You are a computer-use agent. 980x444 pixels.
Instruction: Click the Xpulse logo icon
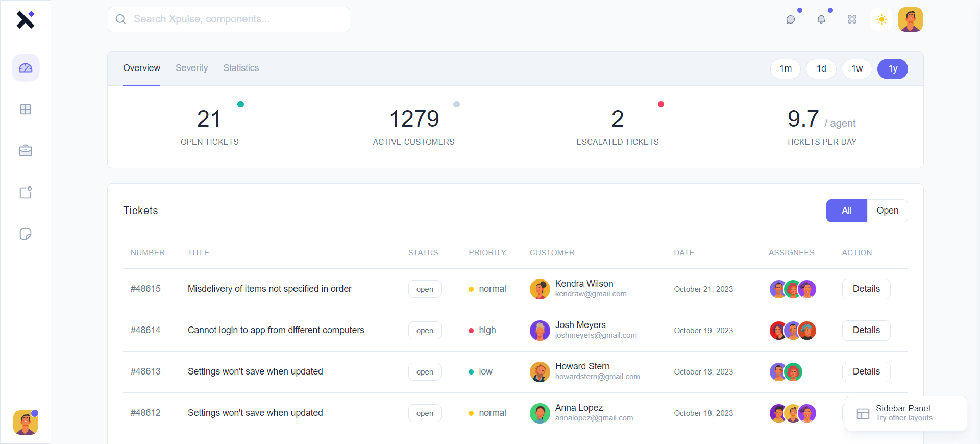[25, 20]
